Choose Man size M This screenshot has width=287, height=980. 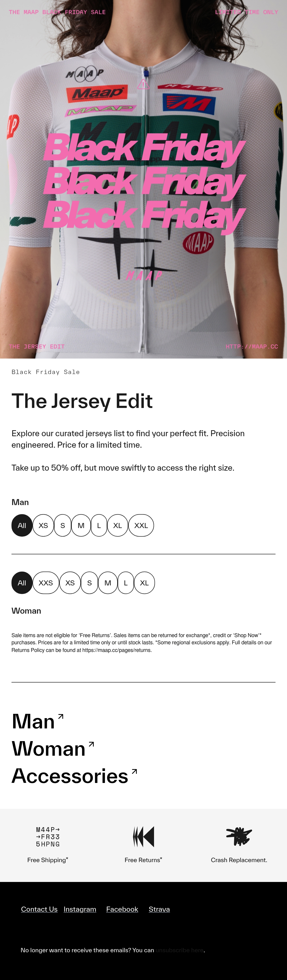81,525
